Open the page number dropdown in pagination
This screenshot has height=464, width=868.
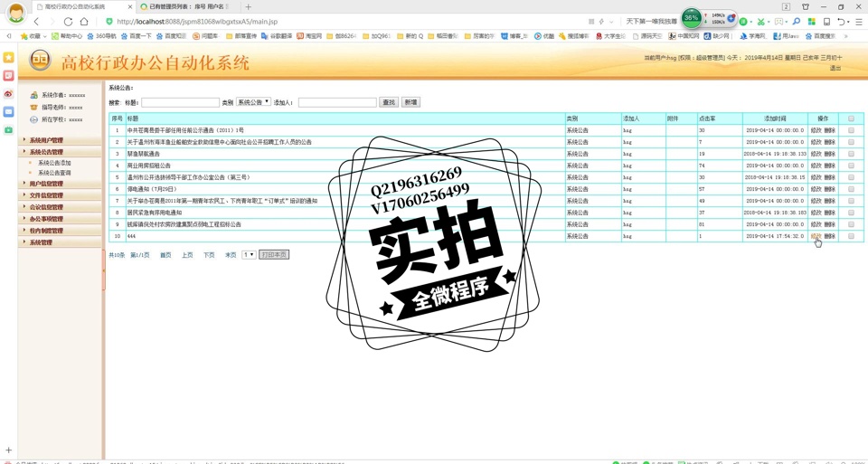click(249, 255)
